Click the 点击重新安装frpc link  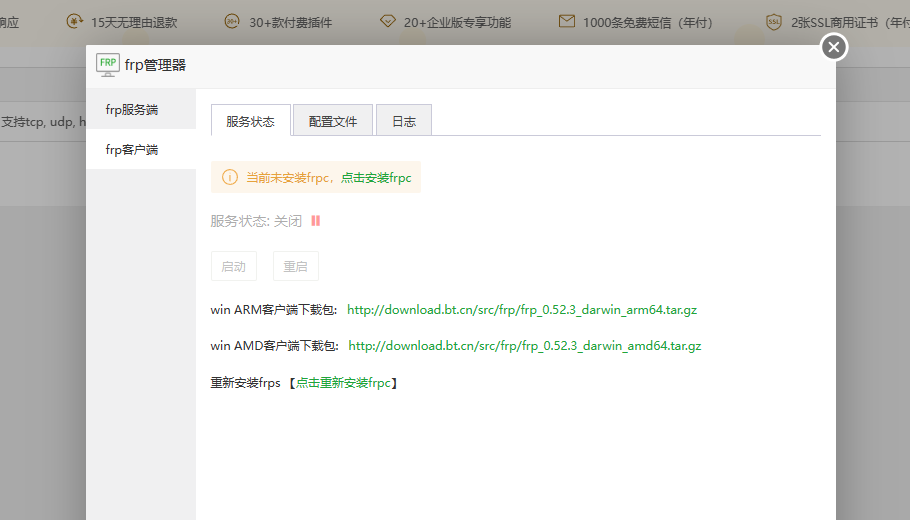tap(343, 383)
